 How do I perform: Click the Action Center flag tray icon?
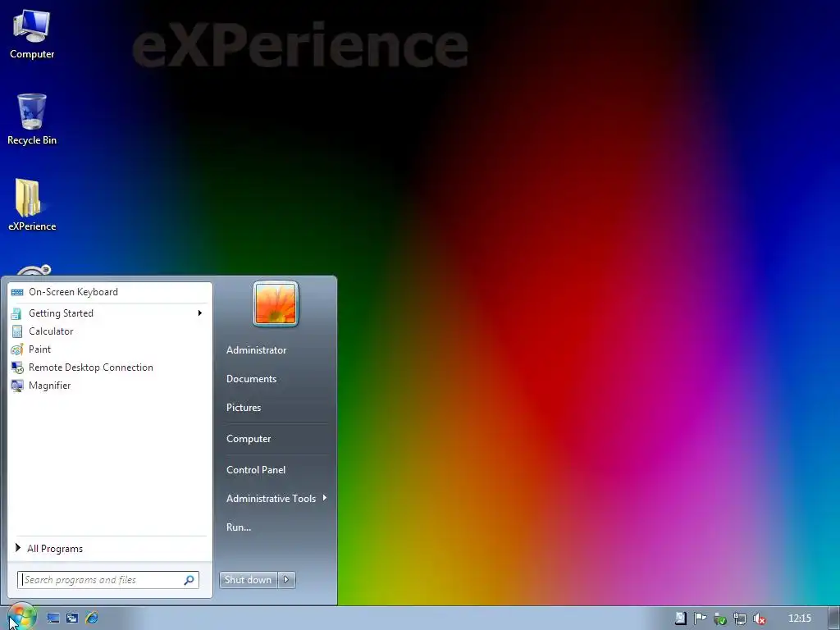[700, 619]
